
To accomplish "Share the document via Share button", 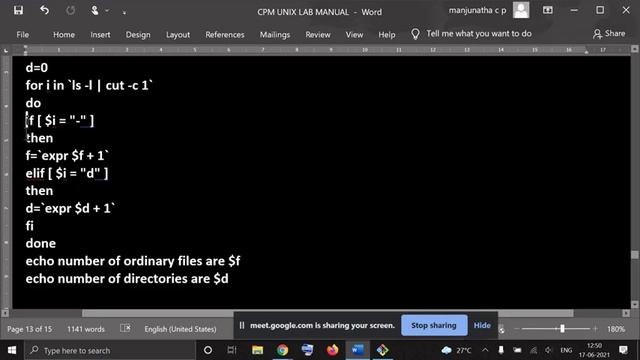I will (609, 33).
